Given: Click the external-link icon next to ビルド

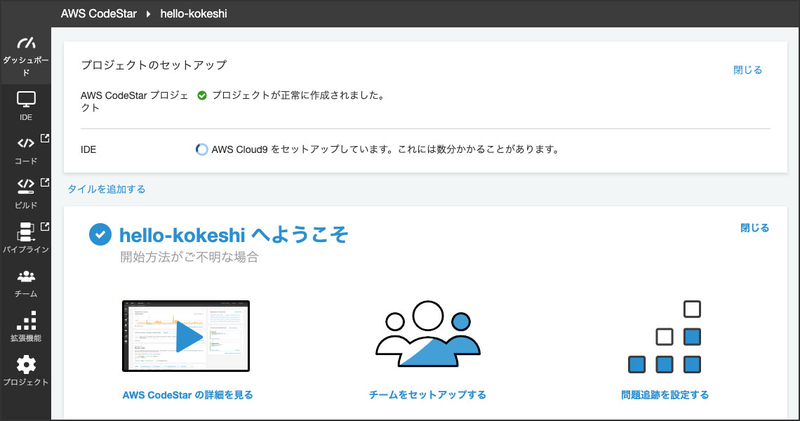Looking at the screenshot, I should pyautogui.click(x=45, y=182).
